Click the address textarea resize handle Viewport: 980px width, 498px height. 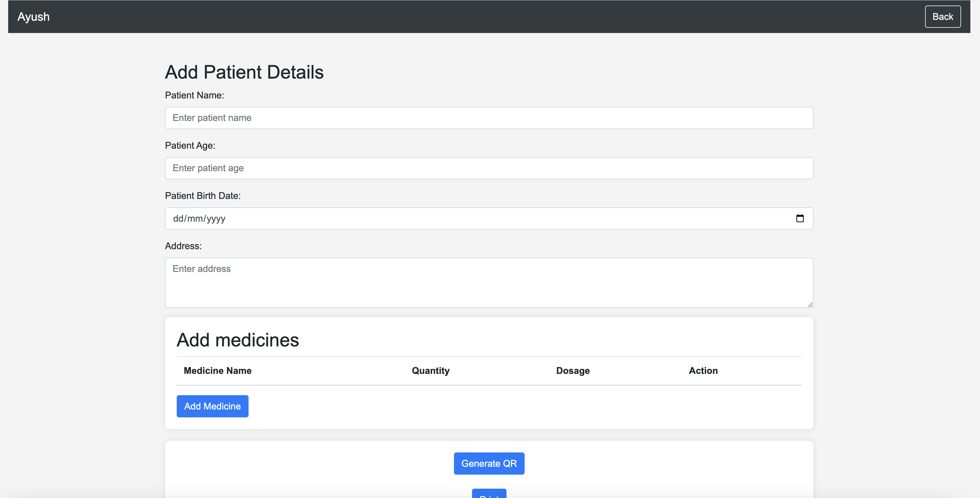(810, 304)
